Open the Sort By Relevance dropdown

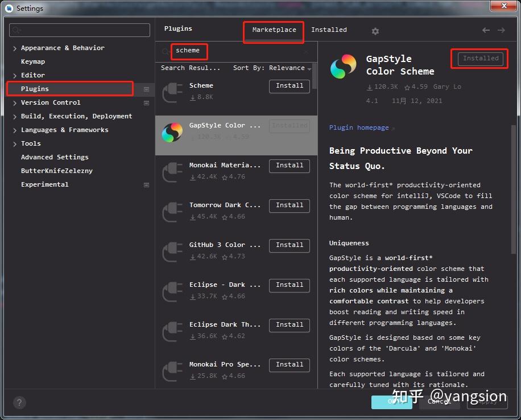click(272, 68)
